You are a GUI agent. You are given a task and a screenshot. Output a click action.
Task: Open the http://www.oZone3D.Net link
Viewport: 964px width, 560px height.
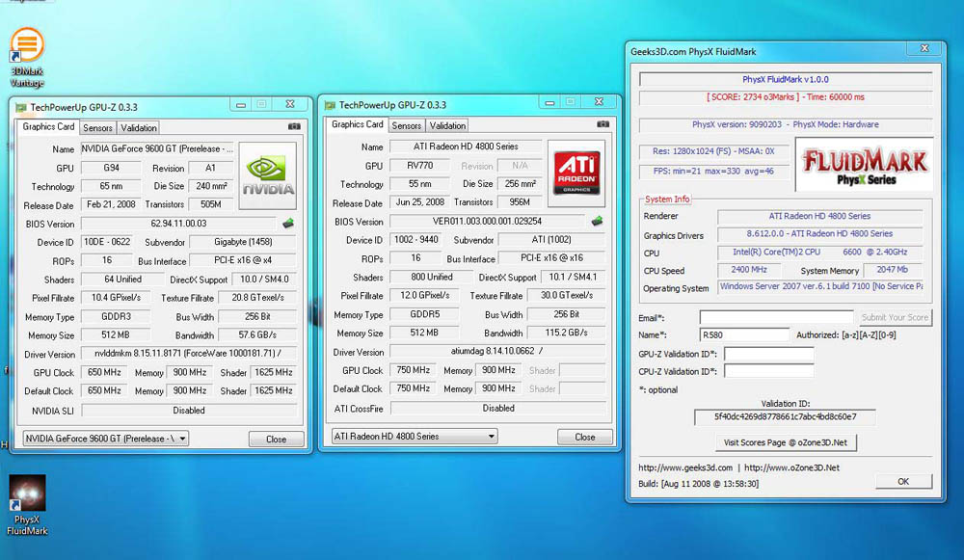791,467
